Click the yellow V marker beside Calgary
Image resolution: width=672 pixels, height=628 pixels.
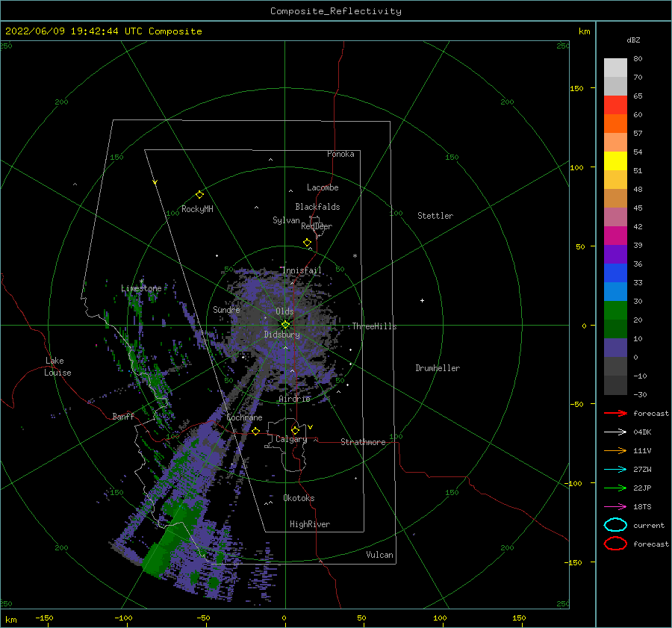click(x=311, y=427)
